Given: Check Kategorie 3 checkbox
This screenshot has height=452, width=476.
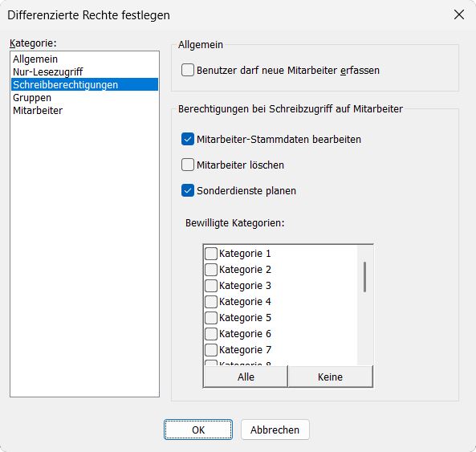Looking at the screenshot, I should click(x=211, y=286).
